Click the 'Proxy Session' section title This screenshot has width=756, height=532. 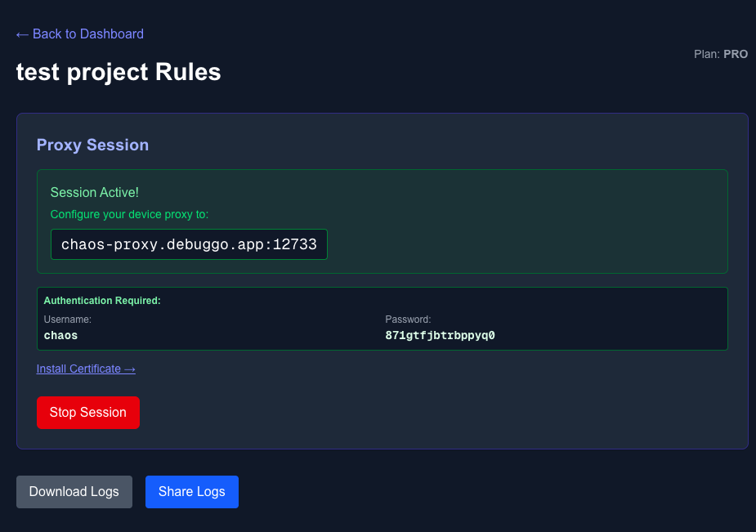92,145
